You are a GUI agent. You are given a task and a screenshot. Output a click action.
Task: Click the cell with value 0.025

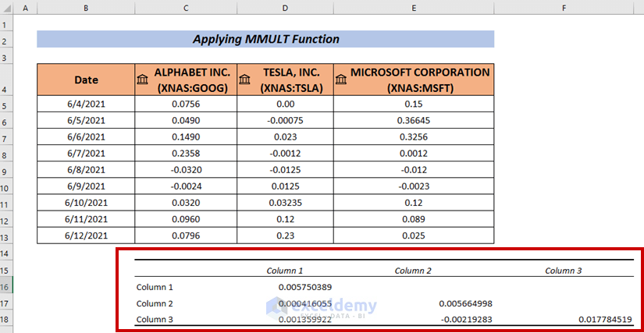tap(414, 236)
